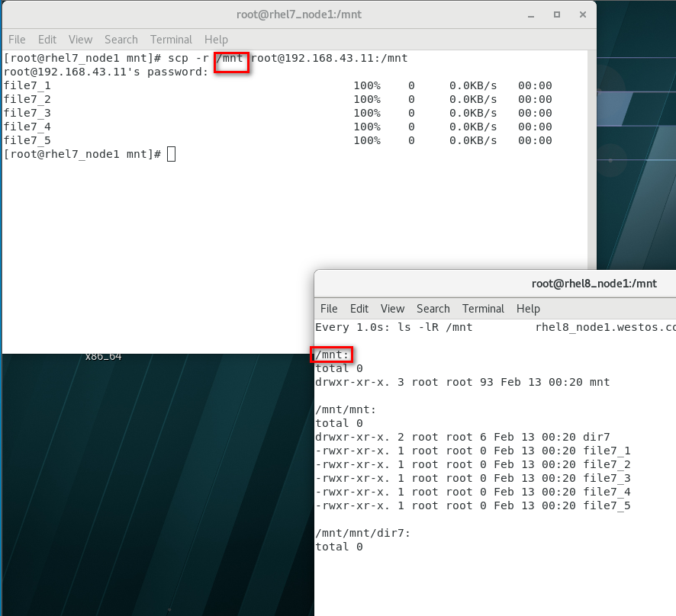This screenshot has height=616, width=676.
Task: Open Help menu in rhel8_node1 terminal
Action: pos(528,309)
